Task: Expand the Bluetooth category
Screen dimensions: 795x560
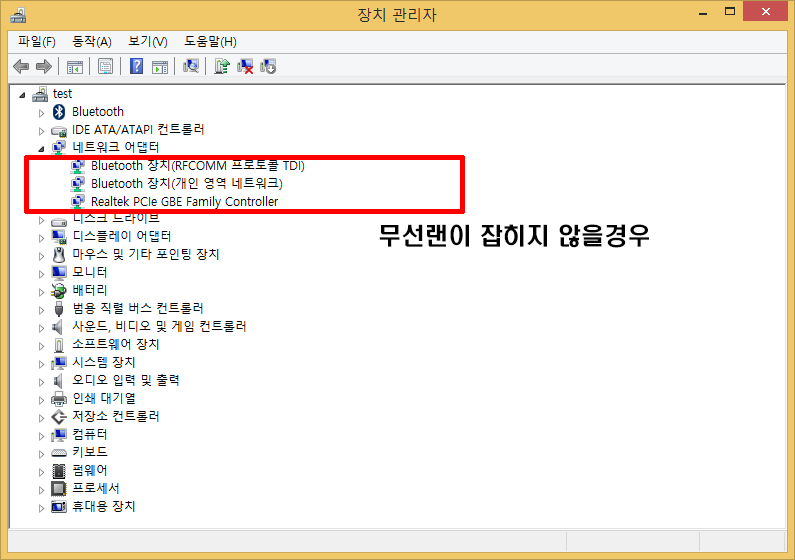Action: 42,113
